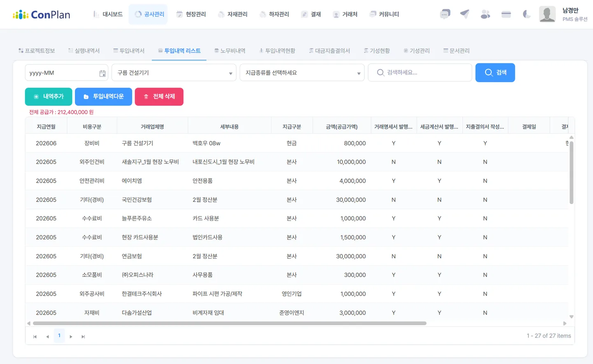This screenshot has height=364, width=593.
Task: Click the 전체 삭제 button
Action: [159, 97]
